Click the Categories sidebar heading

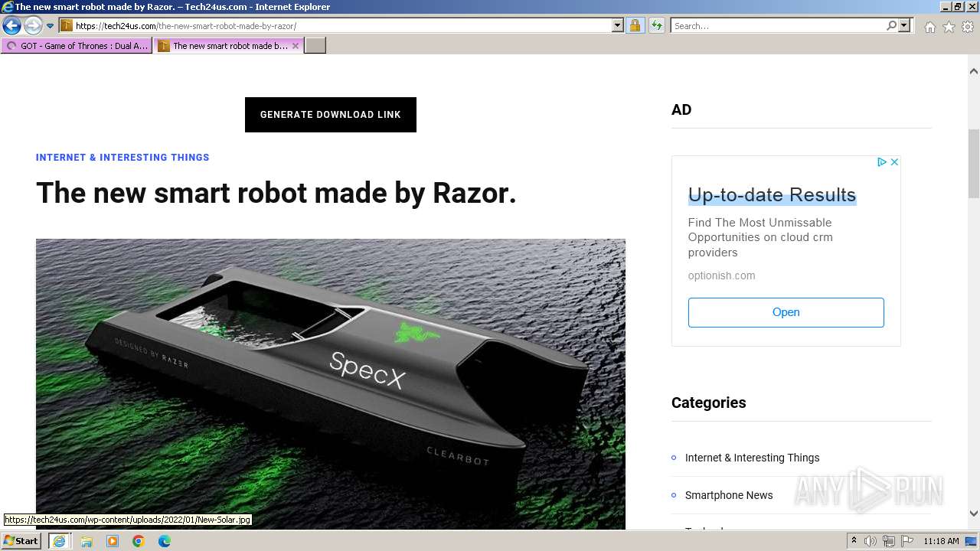708,403
